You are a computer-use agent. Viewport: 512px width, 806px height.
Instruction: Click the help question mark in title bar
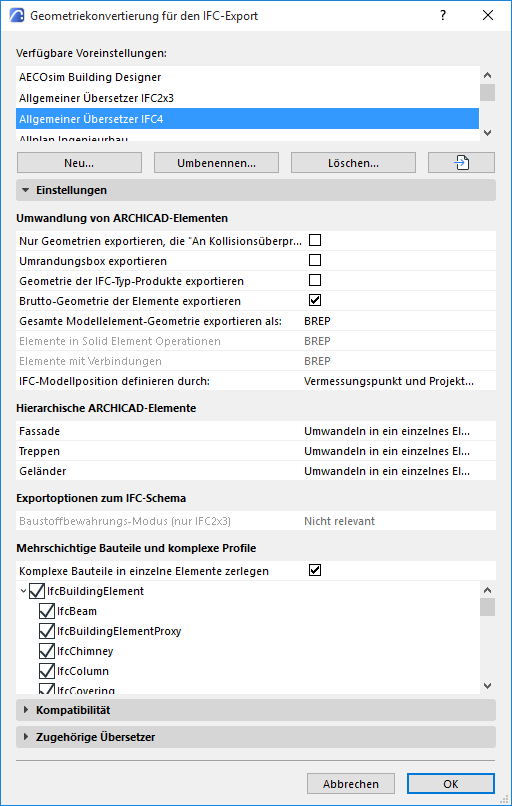[x=443, y=15]
